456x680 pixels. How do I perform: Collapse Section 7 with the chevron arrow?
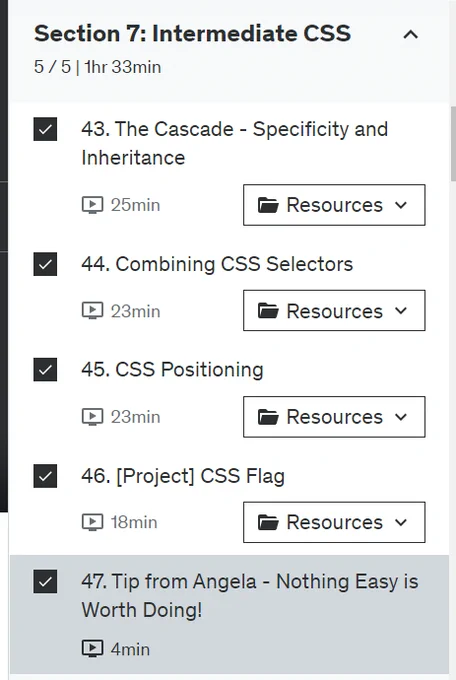click(410, 34)
